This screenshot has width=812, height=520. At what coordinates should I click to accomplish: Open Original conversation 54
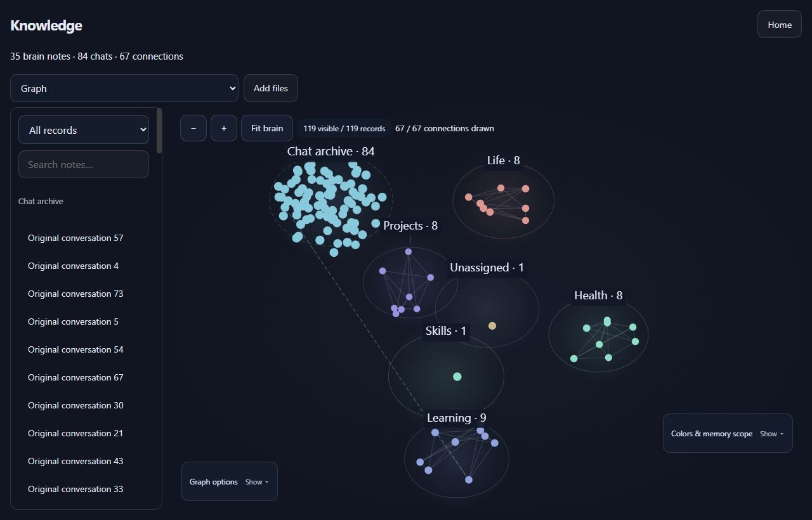[x=75, y=349]
